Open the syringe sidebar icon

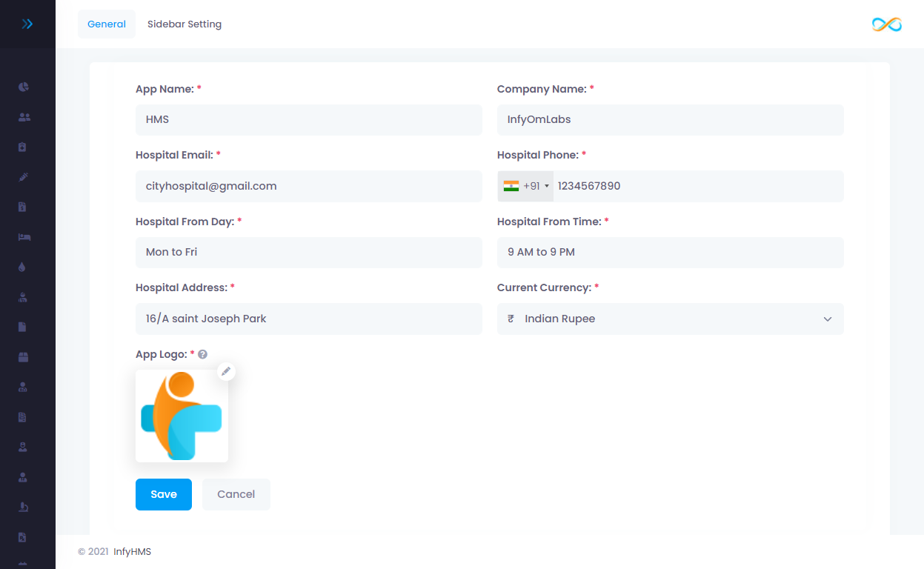pos(24,177)
